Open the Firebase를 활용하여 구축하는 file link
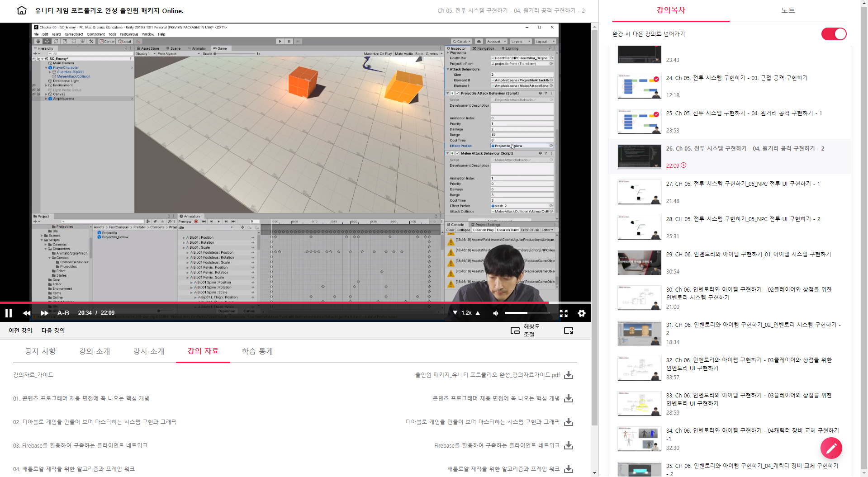 [497, 445]
